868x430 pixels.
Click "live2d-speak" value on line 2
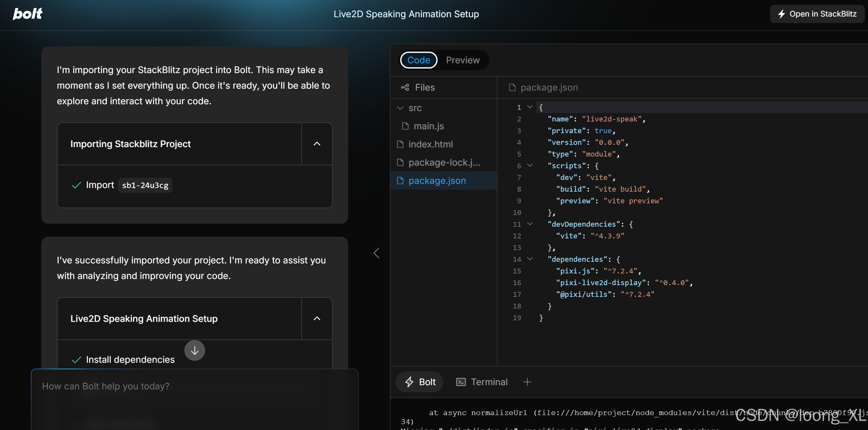[x=612, y=119]
